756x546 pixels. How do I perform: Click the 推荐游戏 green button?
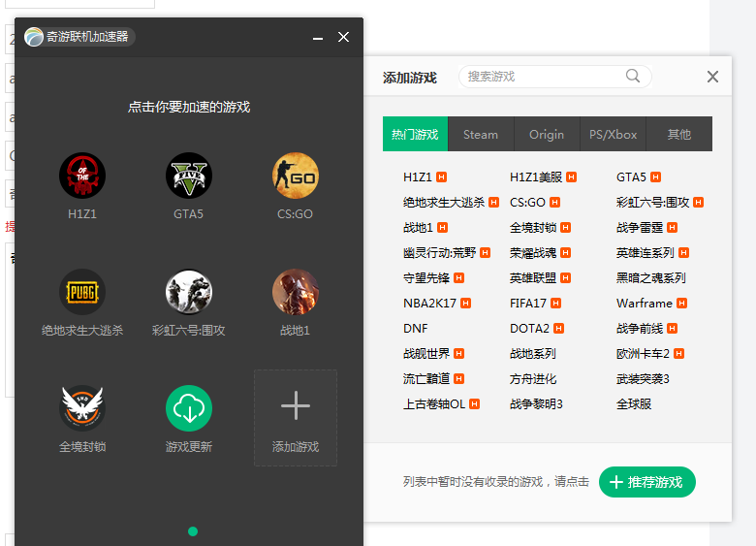[x=647, y=482]
